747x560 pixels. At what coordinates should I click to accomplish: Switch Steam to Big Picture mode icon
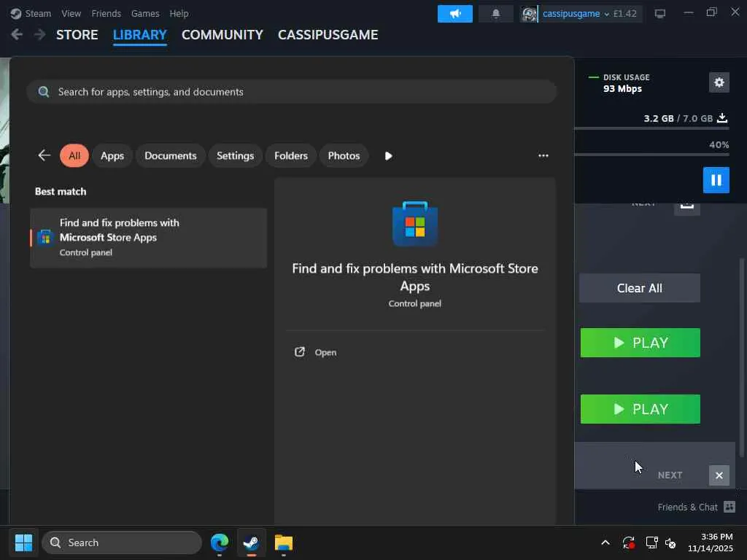coord(659,14)
